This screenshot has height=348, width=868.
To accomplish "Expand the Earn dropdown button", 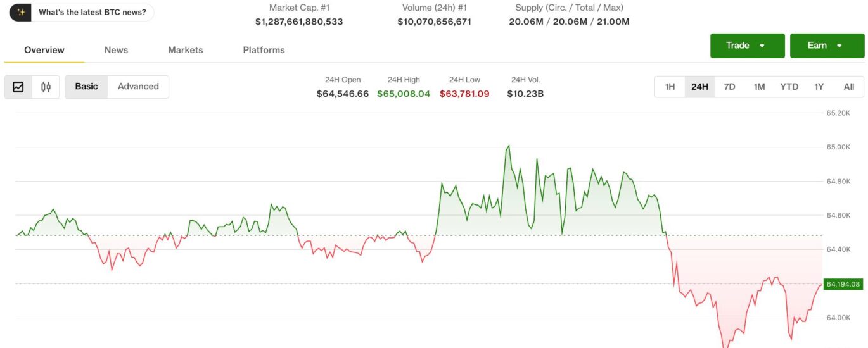I will 827,46.
